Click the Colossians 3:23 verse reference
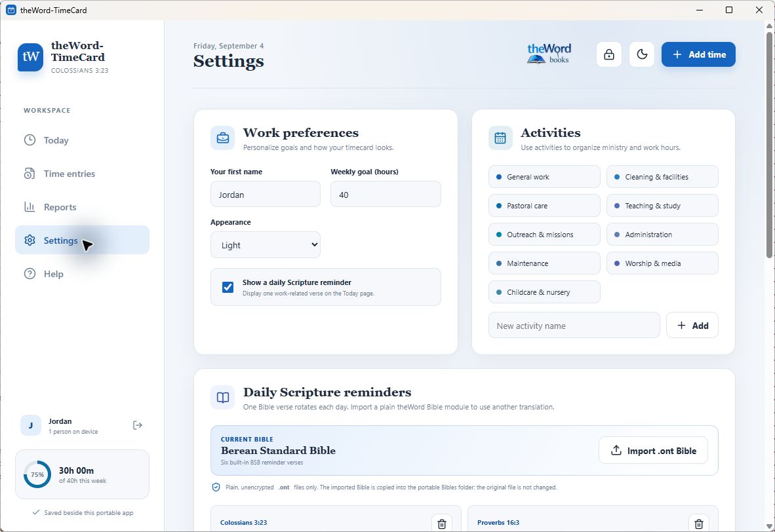Screen dimensions: 775x532 click(244, 523)
